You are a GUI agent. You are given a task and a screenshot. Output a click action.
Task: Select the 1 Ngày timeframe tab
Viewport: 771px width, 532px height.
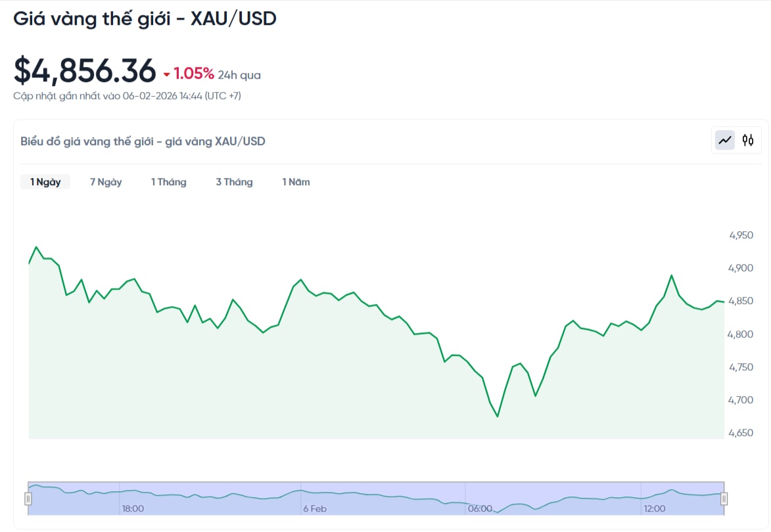pyautogui.click(x=44, y=181)
